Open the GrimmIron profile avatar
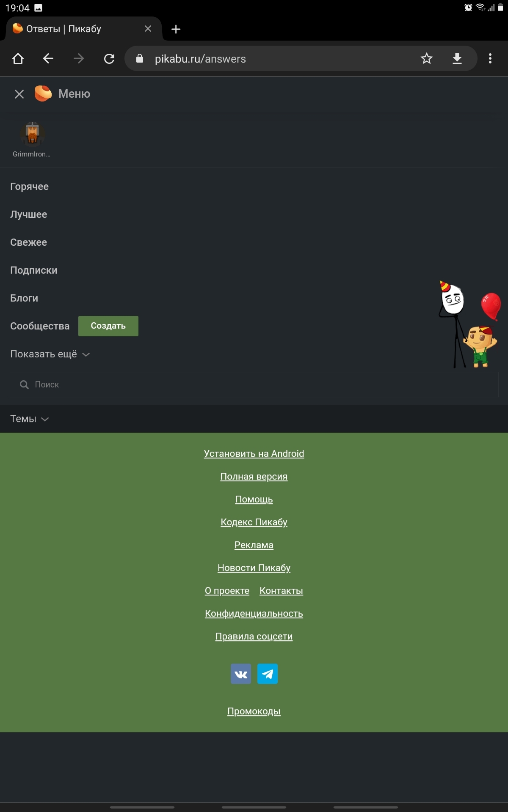This screenshot has width=508, height=812. pyautogui.click(x=32, y=134)
